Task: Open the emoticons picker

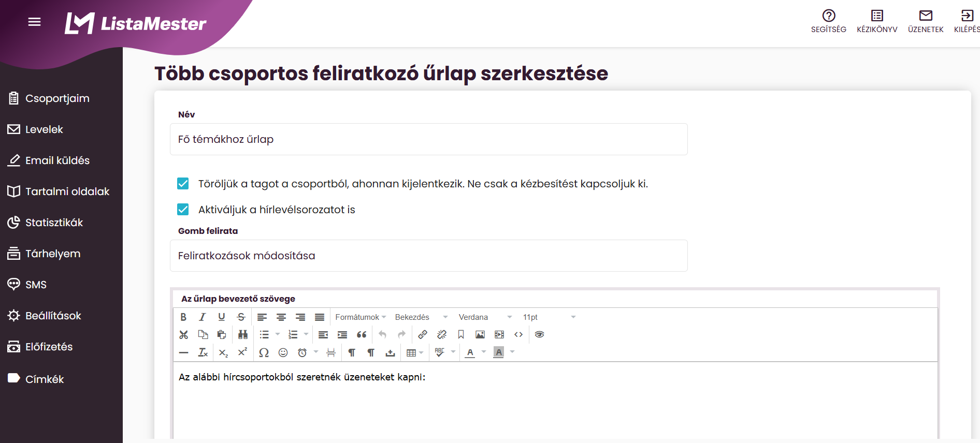Action: (x=283, y=352)
